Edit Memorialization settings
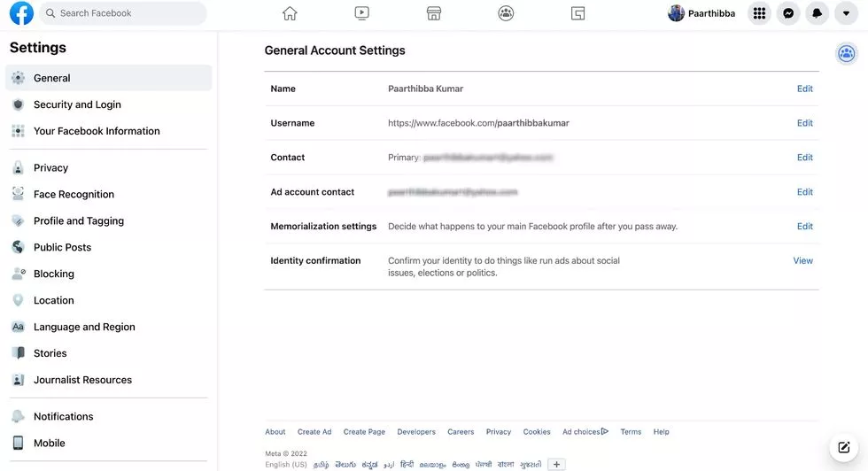The width and height of the screenshot is (868, 471). click(804, 226)
